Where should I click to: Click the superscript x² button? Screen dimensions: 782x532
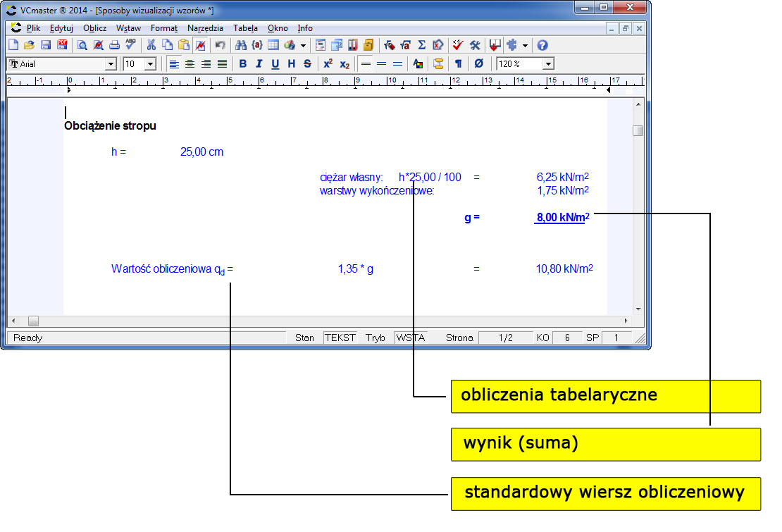pyautogui.click(x=328, y=63)
